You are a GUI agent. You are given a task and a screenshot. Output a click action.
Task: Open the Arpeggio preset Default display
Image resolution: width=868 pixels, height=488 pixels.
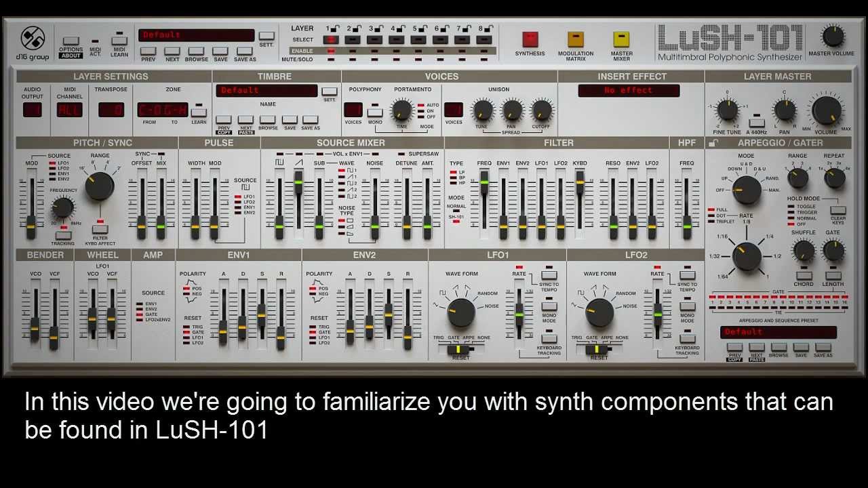click(778, 332)
